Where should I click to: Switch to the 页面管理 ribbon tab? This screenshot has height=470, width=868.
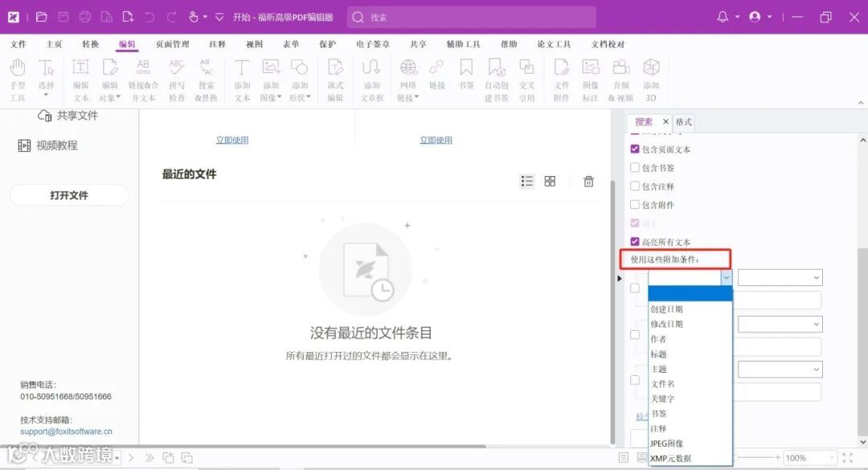172,44
